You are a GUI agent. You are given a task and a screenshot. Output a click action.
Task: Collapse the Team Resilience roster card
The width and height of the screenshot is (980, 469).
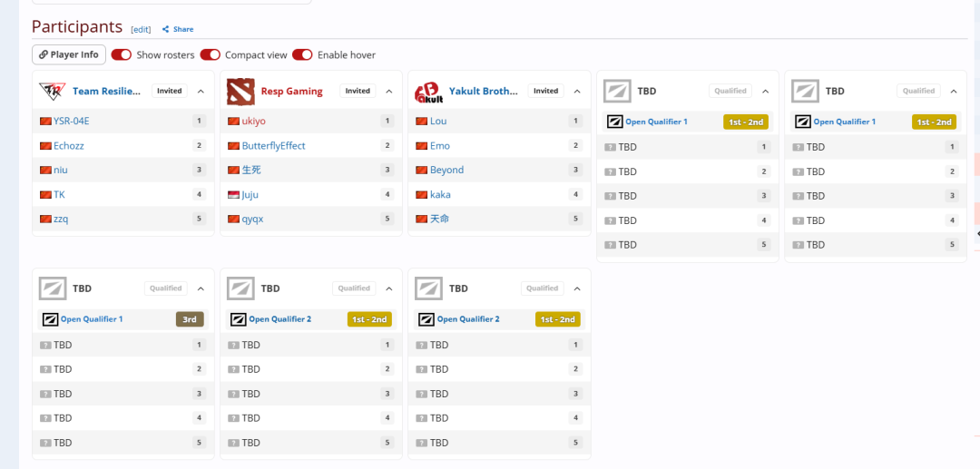201,92
